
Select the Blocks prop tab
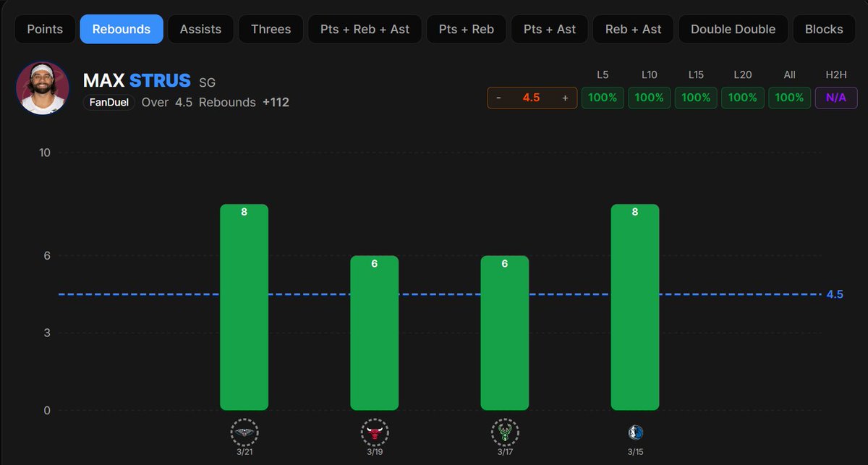click(x=824, y=29)
